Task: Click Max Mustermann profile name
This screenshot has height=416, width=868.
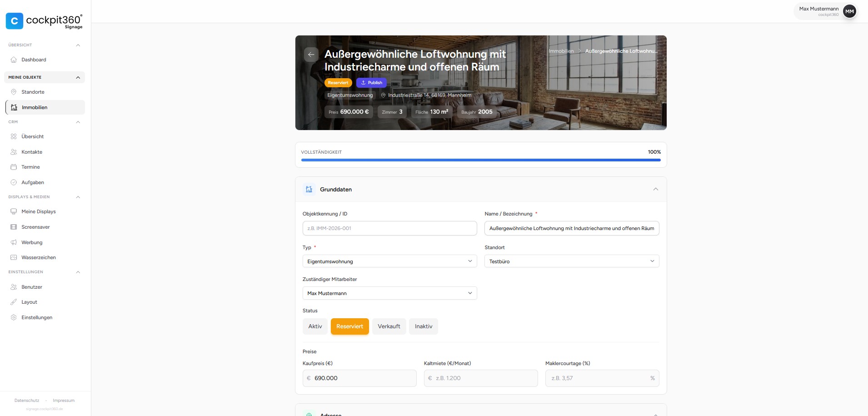Action: coord(819,9)
